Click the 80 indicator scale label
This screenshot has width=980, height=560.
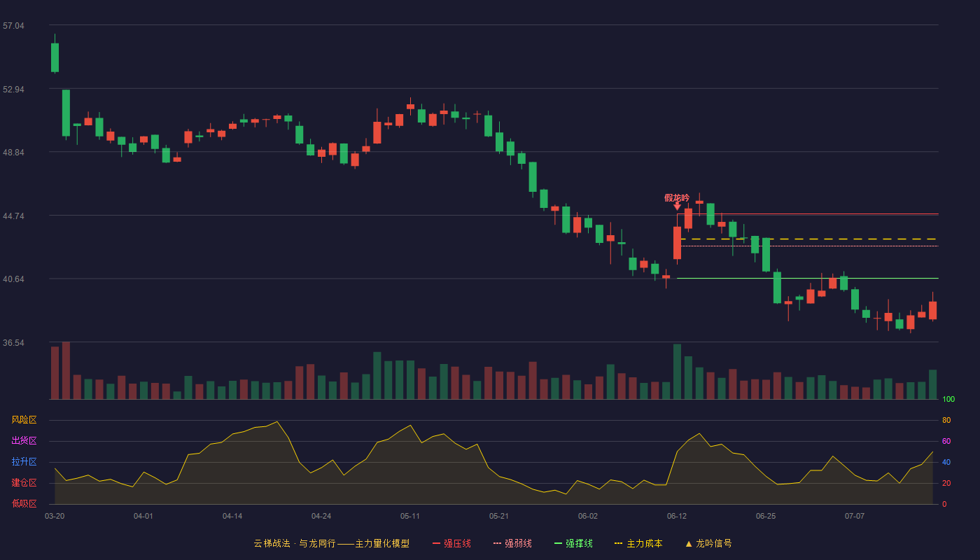pos(946,420)
